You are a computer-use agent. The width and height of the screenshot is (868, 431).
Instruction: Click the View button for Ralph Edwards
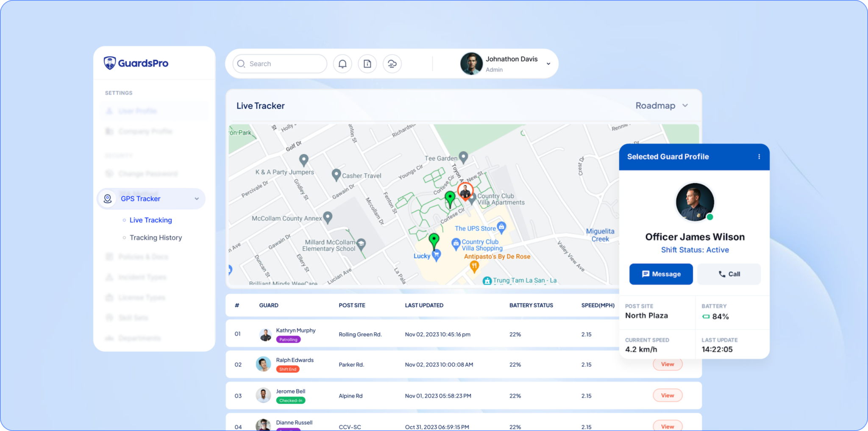667,364
